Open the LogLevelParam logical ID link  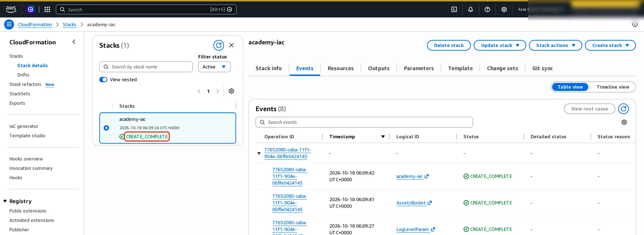(x=413, y=229)
